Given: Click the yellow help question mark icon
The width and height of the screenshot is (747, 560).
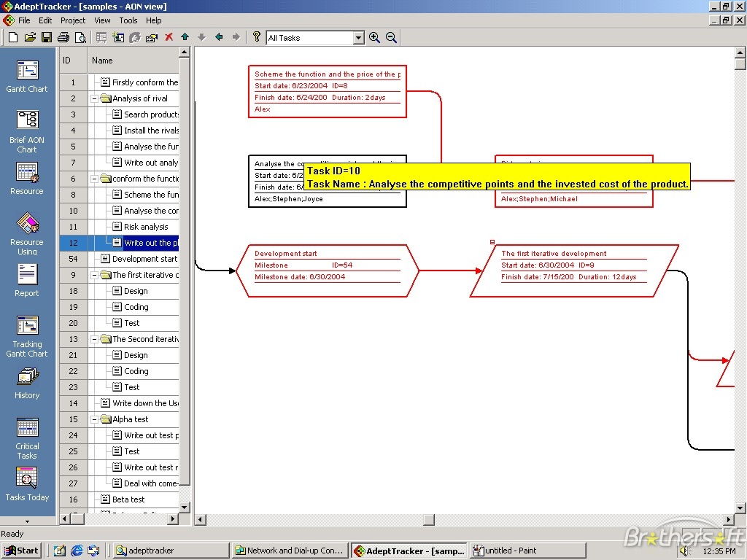Looking at the screenshot, I should pos(256,37).
